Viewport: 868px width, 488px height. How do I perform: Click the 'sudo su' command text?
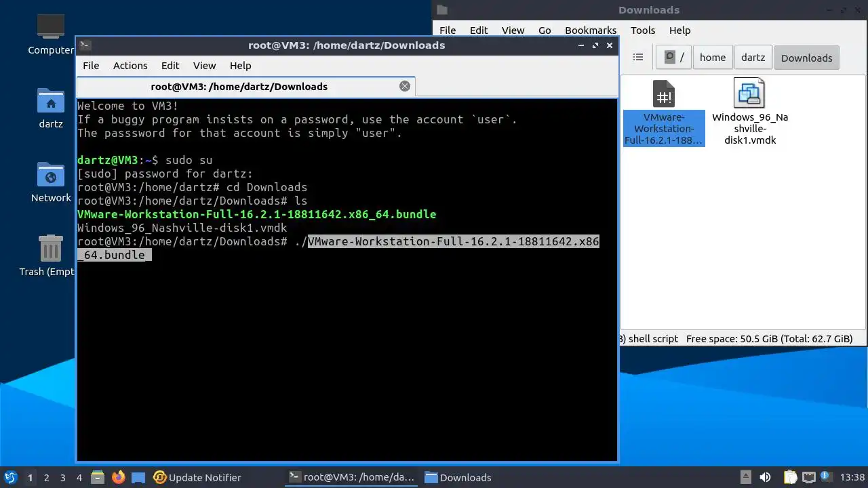[189, 160]
